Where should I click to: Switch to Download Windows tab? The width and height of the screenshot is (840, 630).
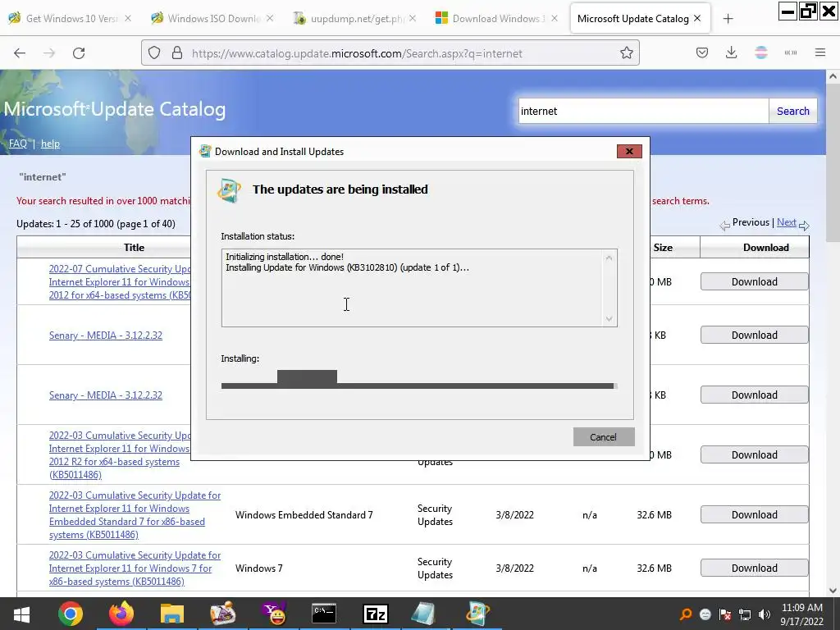coord(497,18)
